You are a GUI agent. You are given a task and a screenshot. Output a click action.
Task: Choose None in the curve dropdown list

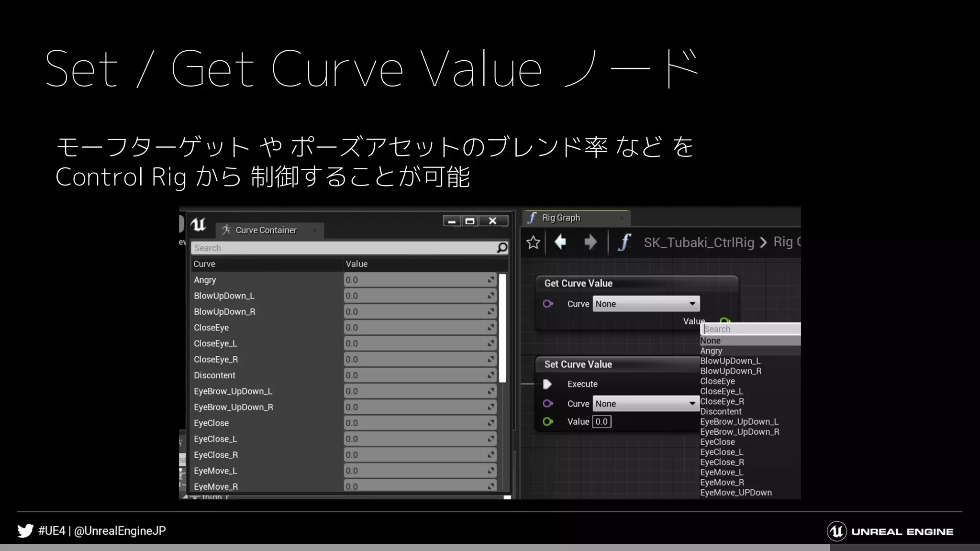point(750,341)
